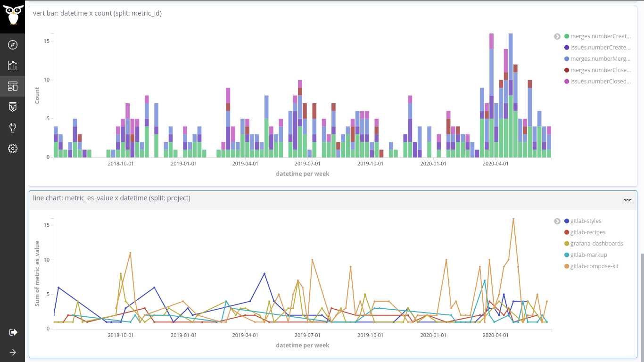Click the bar chart Count axis label
This screenshot has width=644, height=362.
37,95
